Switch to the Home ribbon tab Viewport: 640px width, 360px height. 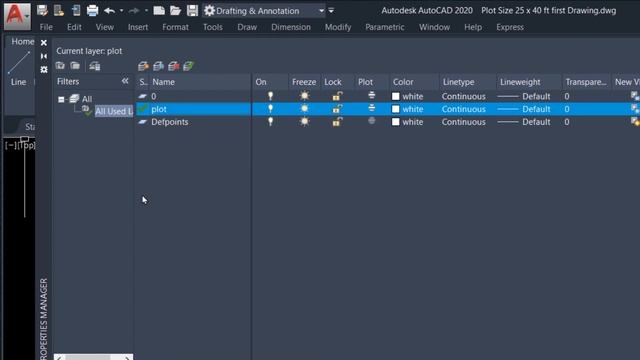22,42
